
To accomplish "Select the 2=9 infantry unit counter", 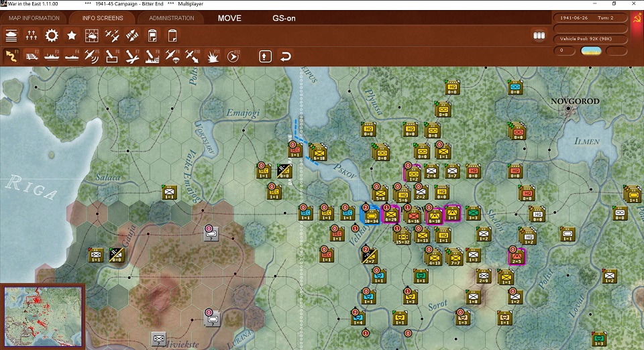I will tap(484, 276).
